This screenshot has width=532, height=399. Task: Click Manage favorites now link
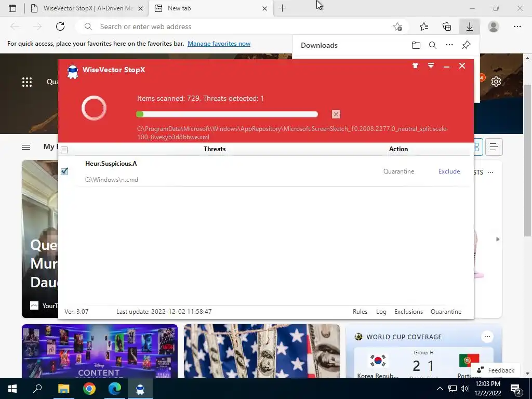[219, 44]
